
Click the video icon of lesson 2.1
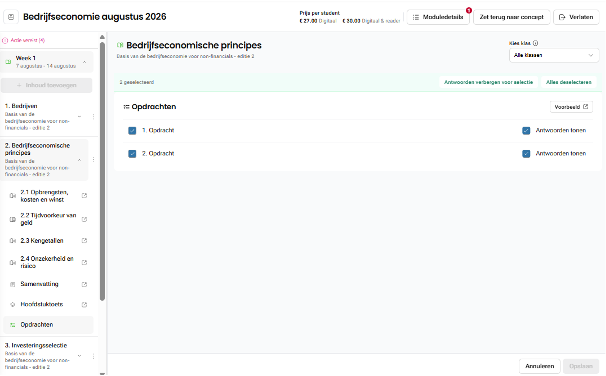coord(13,196)
